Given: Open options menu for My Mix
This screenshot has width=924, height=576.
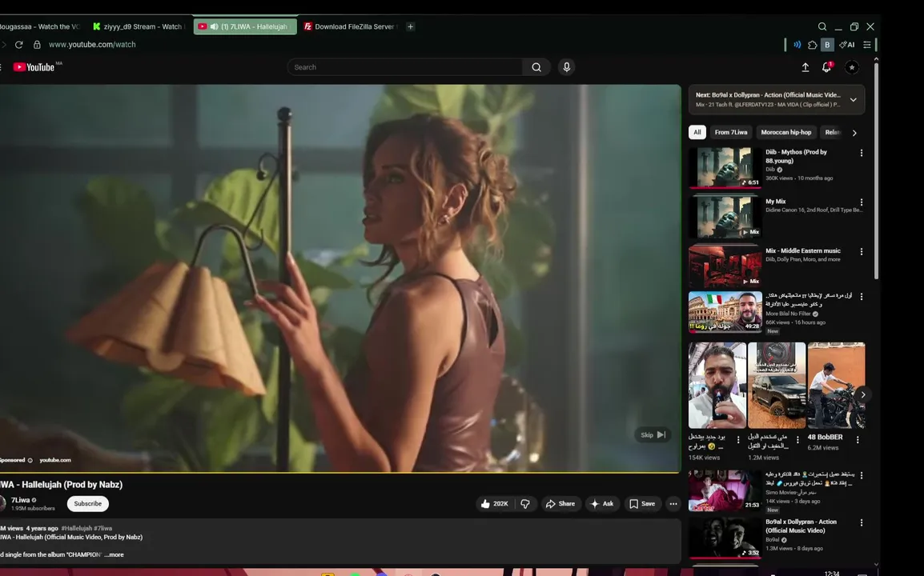Looking at the screenshot, I should [861, 202].
